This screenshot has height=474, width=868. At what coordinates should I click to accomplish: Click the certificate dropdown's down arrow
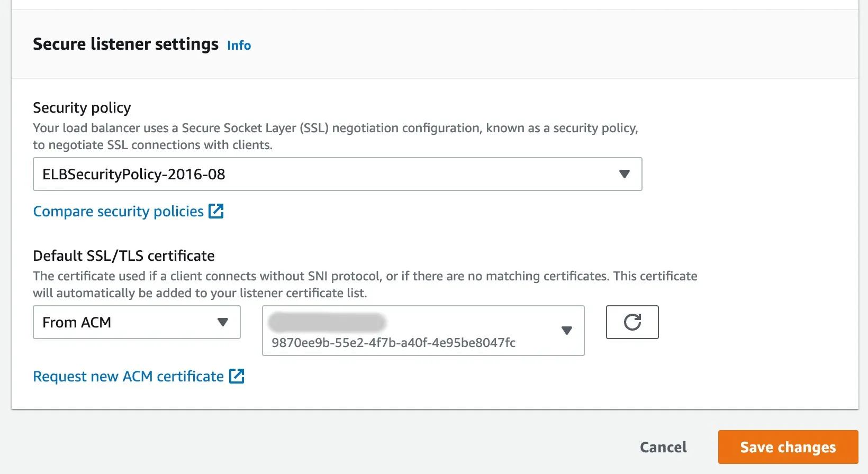click(x=566, y=331)
